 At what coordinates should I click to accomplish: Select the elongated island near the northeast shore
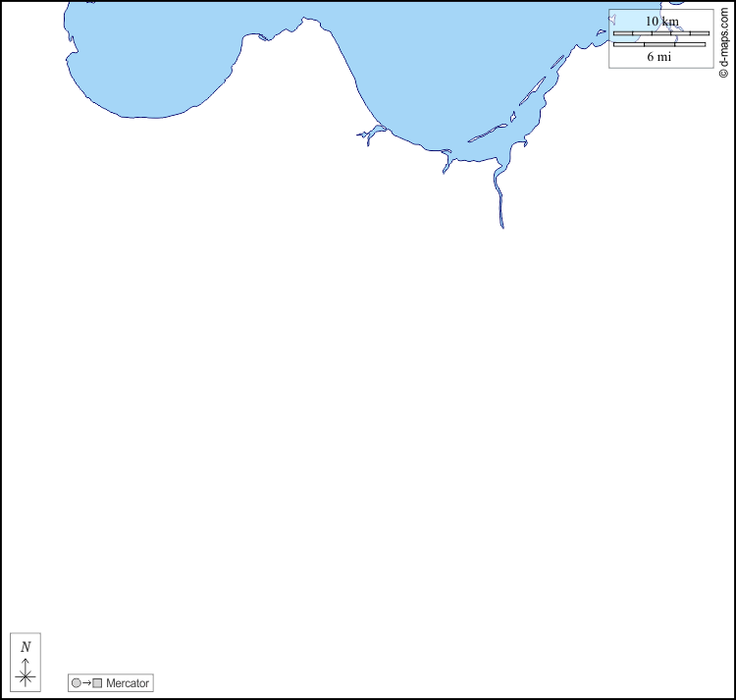tap(532, 92)
